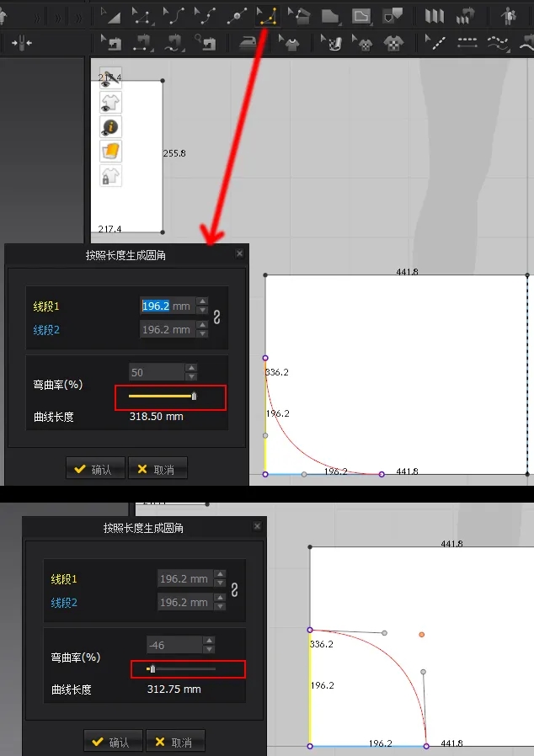Screen dimensions: 534x756
Task: Select the Polygon pattern tool
Action: [299, 15]
